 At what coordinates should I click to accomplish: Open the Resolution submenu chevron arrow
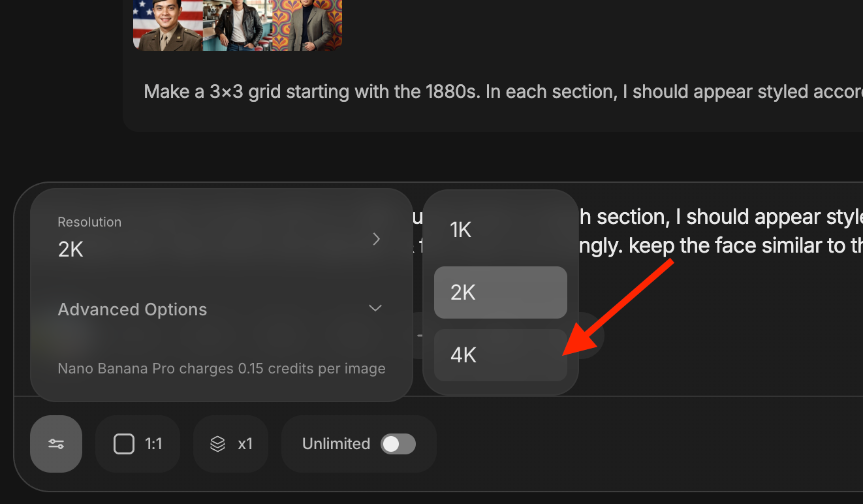376,240
